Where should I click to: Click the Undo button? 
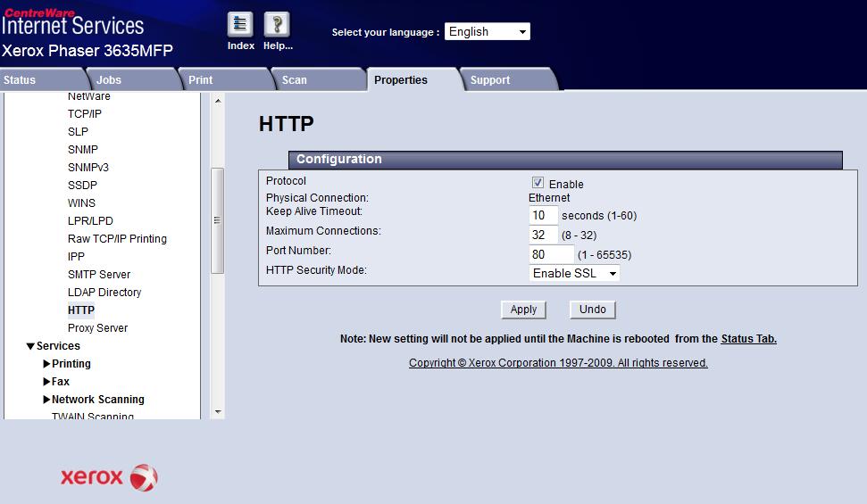(x=592, y=310)
